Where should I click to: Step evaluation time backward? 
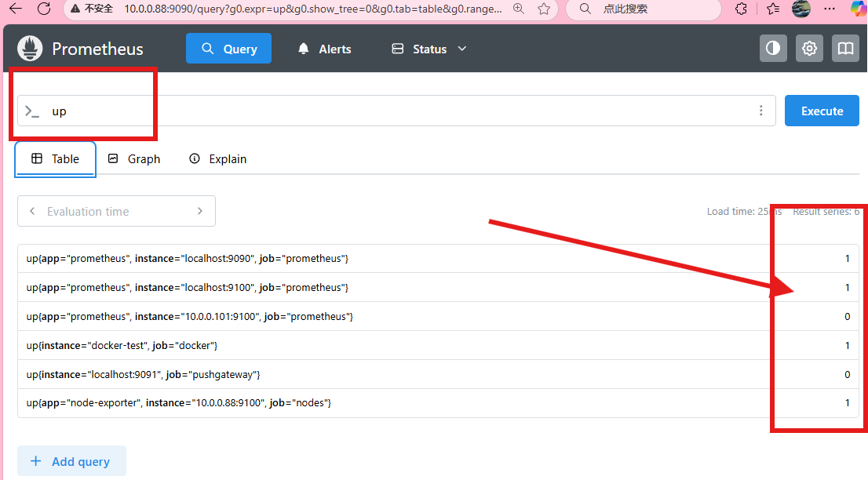33,211
